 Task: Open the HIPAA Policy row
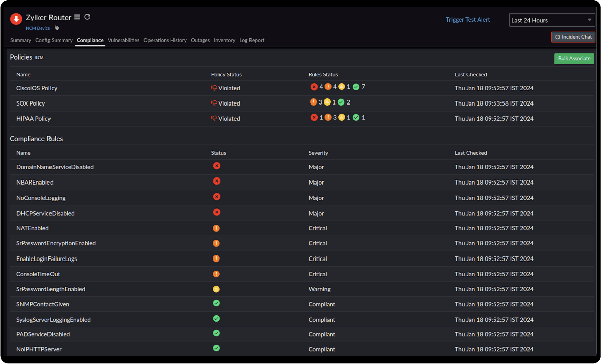pyautogui.click(x=33, y=118)
